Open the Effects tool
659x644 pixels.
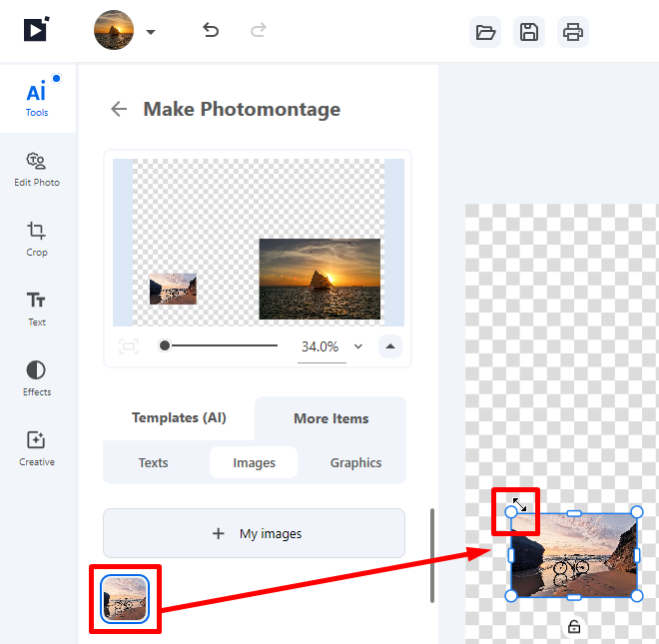[37, 378]
